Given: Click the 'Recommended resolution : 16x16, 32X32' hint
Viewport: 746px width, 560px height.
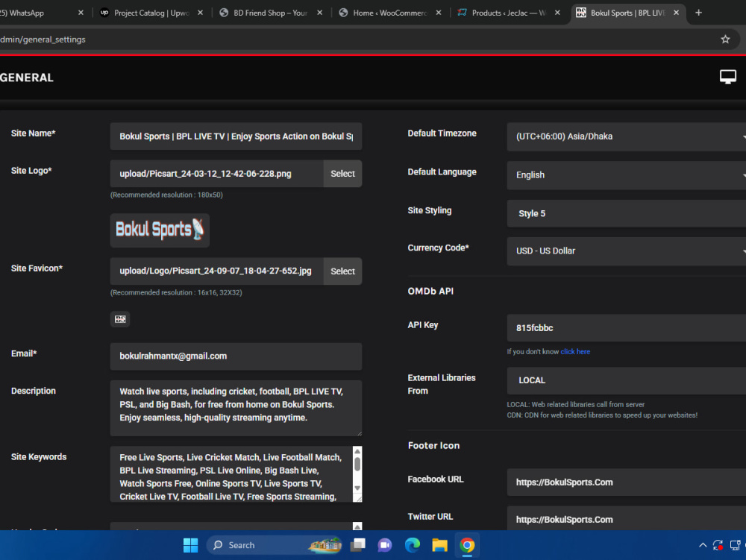Looking at the screenshot, I should [176, 293].
